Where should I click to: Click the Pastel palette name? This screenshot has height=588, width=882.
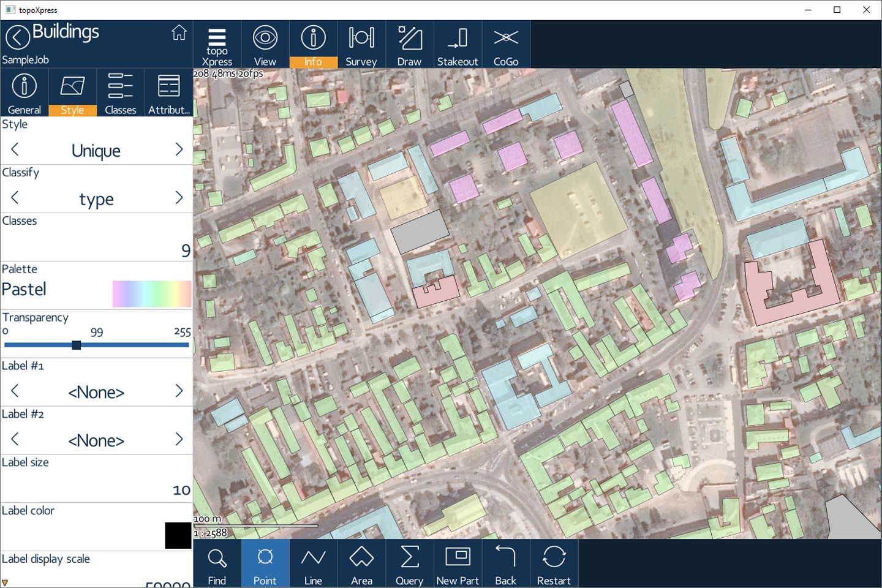click(x=24, y=289)
